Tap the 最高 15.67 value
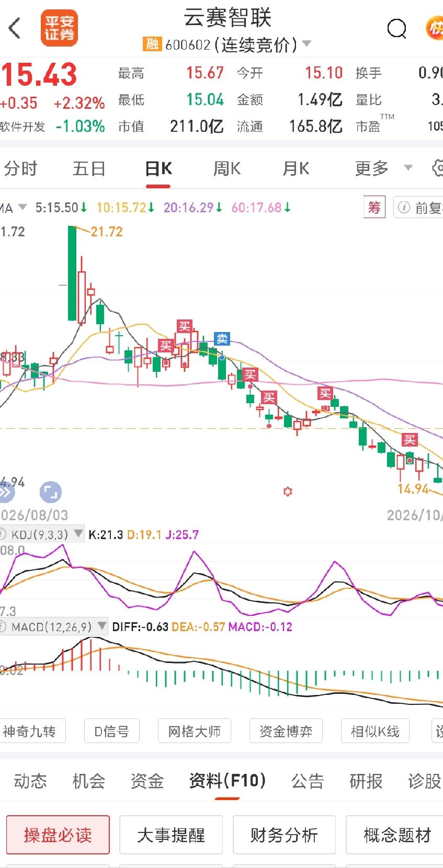443x868 pixels. 205,73
